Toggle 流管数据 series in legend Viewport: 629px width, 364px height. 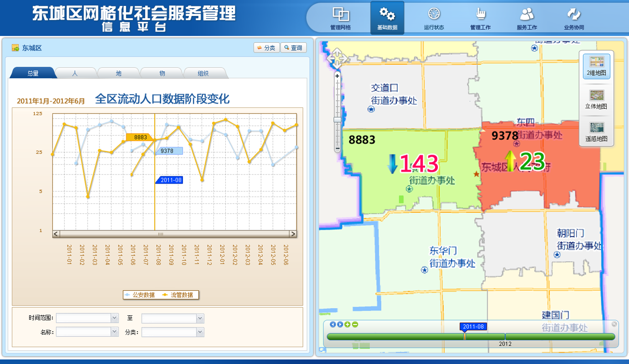(x=178, y=295)
